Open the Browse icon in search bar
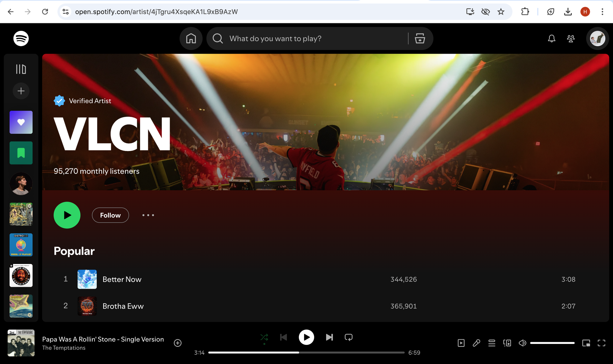 click(x=420, y=38)
